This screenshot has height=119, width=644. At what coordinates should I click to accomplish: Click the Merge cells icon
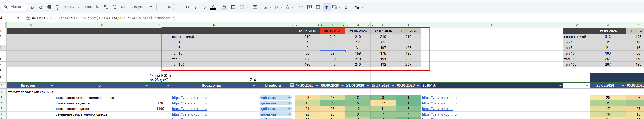(x=242, y=7)
